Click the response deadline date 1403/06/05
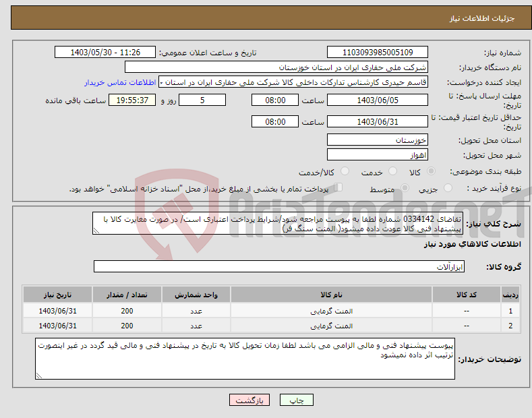The image size is (532, 418). click(x=378, y=100)
